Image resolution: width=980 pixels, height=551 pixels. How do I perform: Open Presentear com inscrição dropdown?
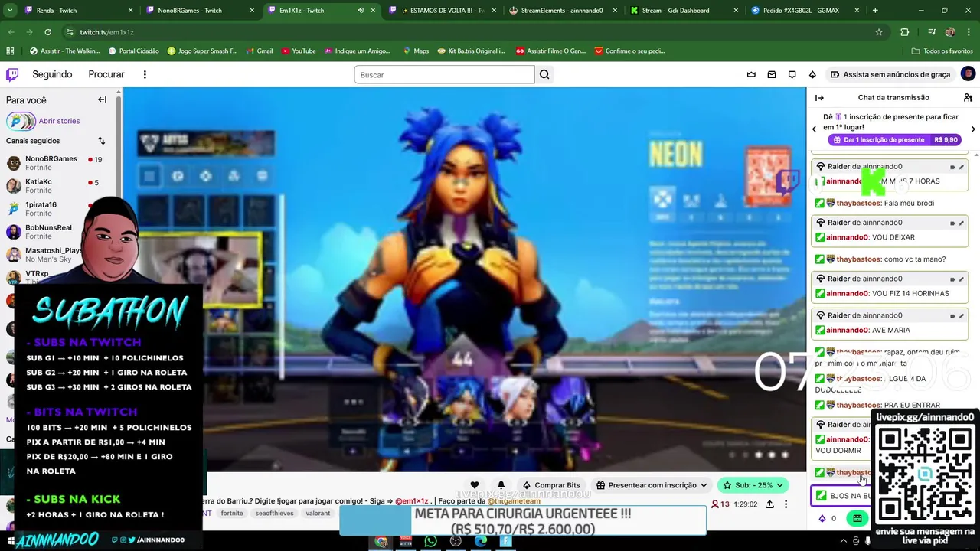tap(652, 485)
